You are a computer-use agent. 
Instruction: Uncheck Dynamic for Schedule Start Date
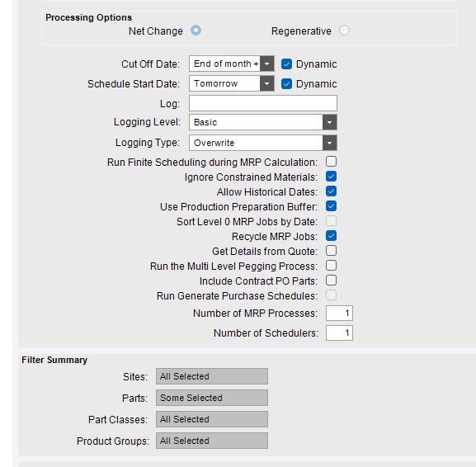point(286,84)
